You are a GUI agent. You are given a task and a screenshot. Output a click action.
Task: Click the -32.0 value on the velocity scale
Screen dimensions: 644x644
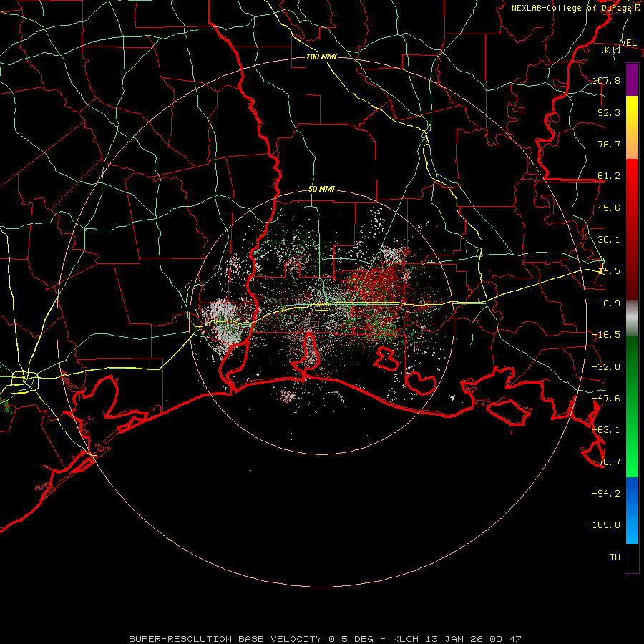point(606,367)
